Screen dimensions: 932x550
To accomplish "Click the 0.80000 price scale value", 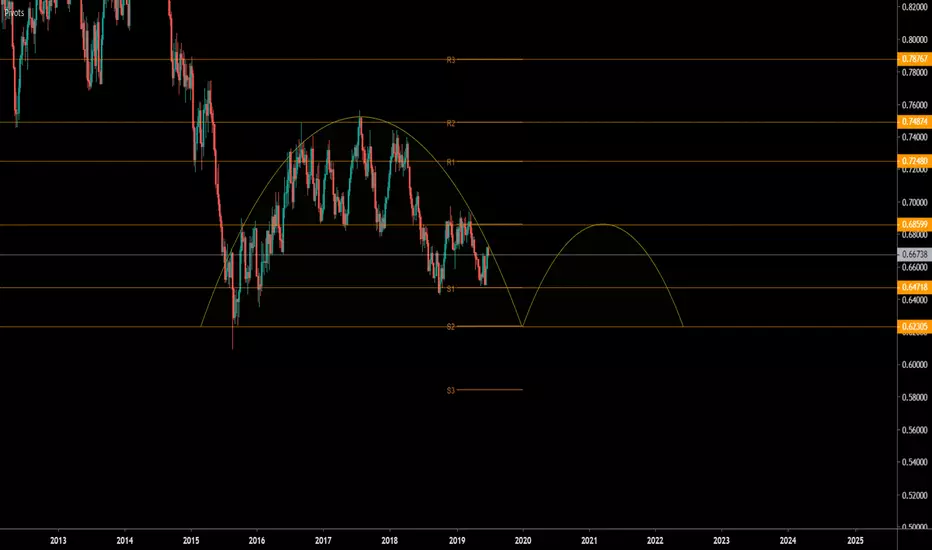I will tap(915, 40).
